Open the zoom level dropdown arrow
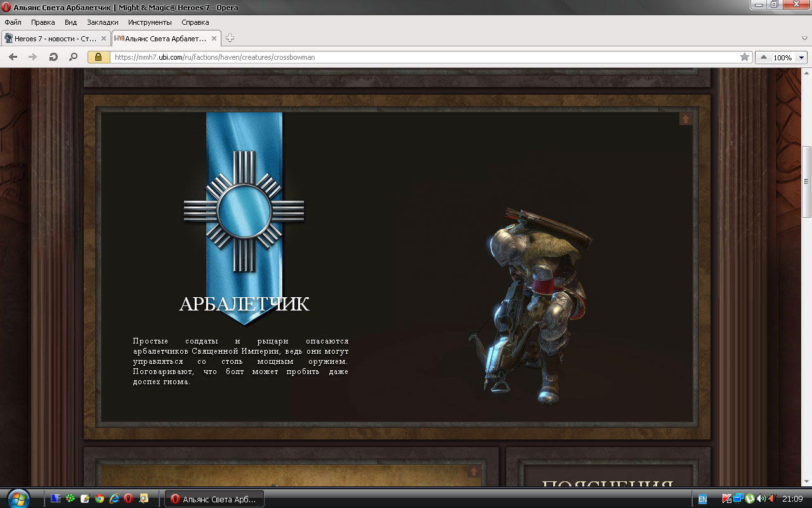 tap(801, 57)
